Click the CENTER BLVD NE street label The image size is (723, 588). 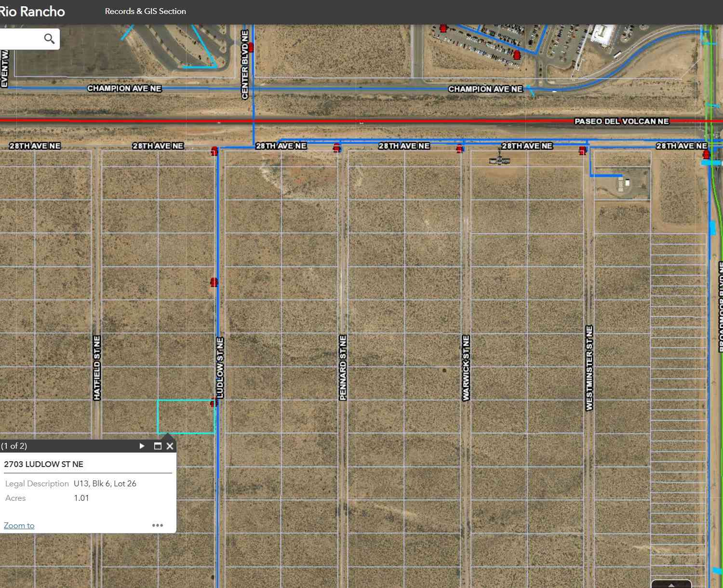pos(245,64)
